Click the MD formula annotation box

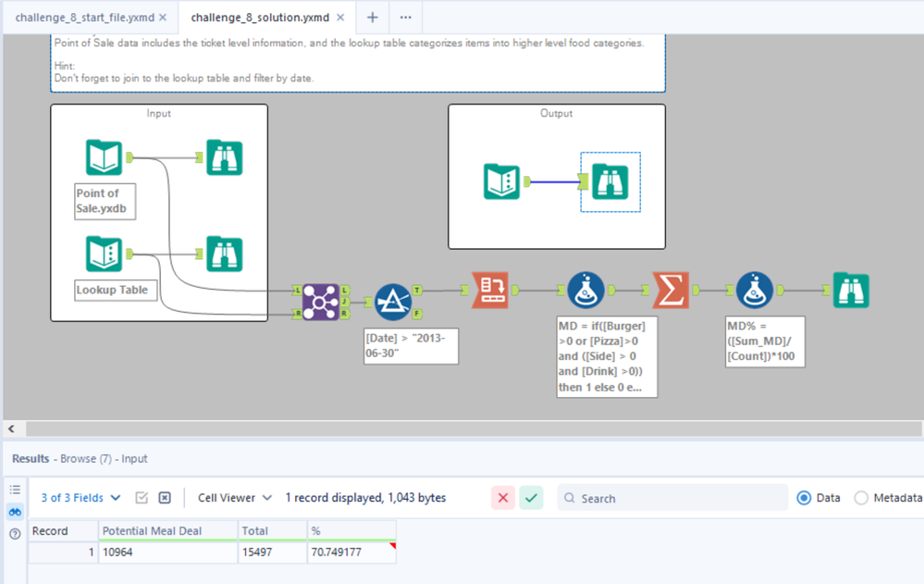pos(607,357)
